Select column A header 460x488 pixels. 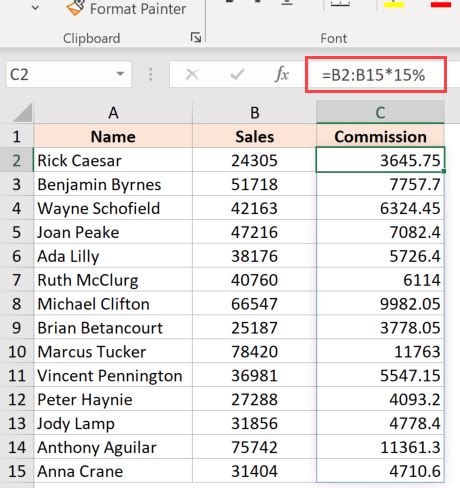click(113, 113)
